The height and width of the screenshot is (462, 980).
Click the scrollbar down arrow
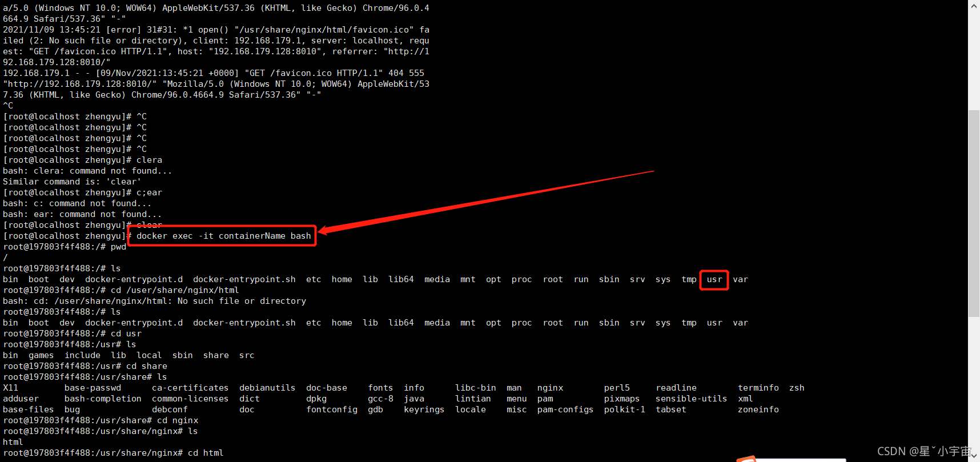[974, 456]
